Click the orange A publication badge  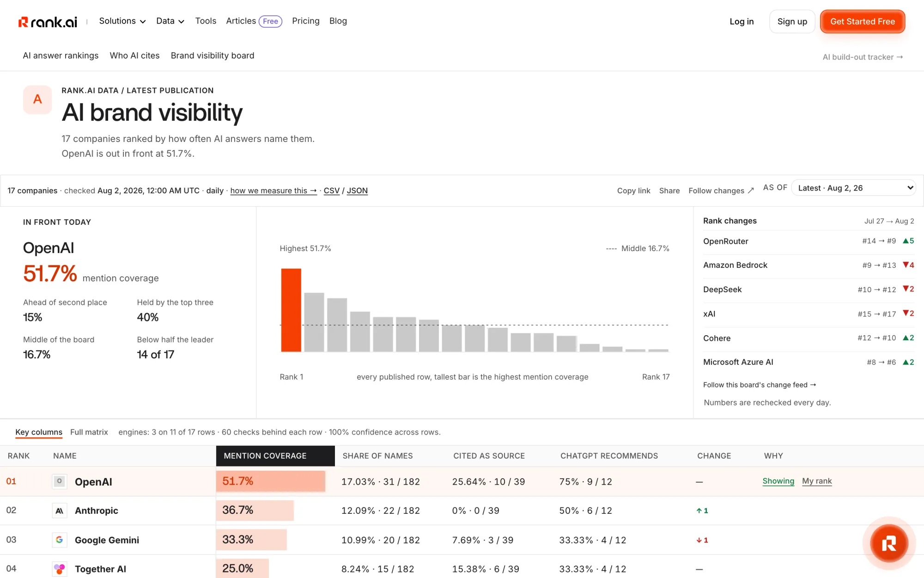tap(37, 99)
